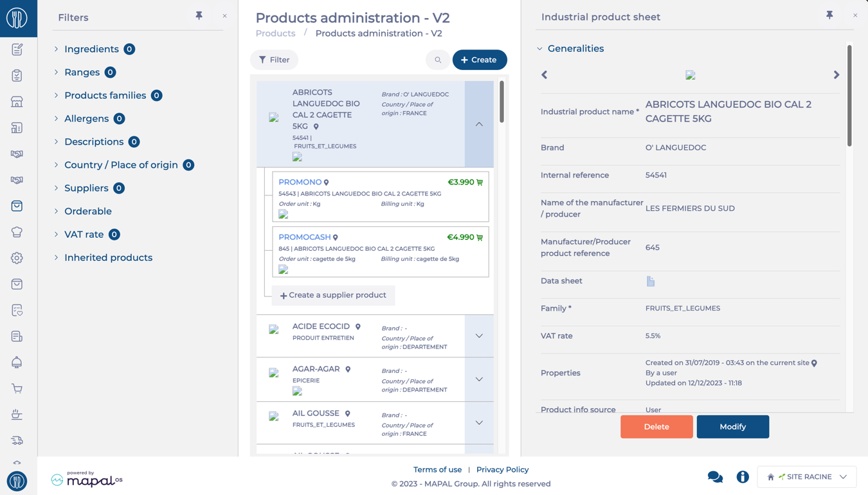Open the newspaper document sidebar icon
Screen dimensions: 868x495
click(17, 336)
